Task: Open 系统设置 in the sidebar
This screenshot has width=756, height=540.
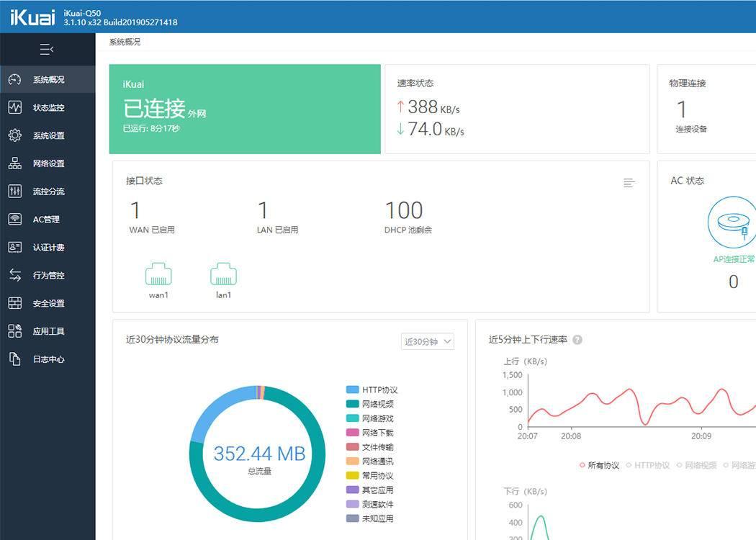Action: coord(48,135)
